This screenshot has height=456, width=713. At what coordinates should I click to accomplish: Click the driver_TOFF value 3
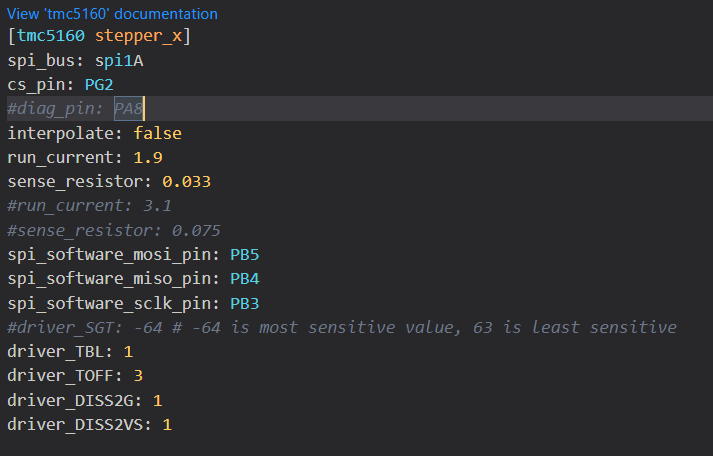pos(138,376)
